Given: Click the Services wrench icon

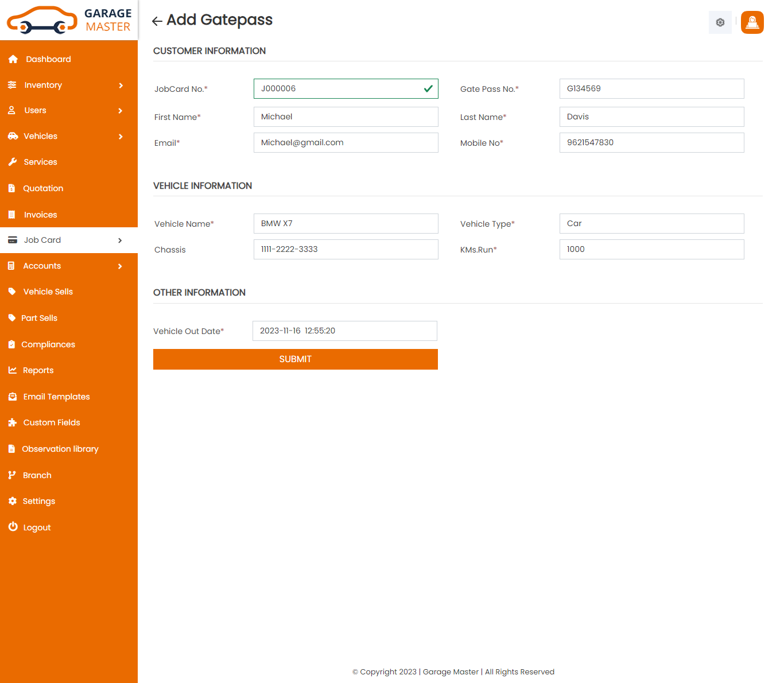Looking at the screenshot, I should click(x=13, y=162).
